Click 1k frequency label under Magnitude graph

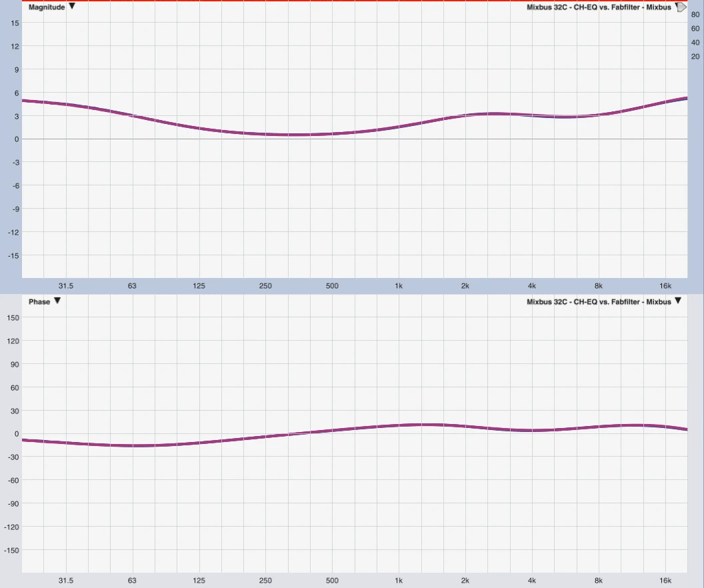pos(399,286)
